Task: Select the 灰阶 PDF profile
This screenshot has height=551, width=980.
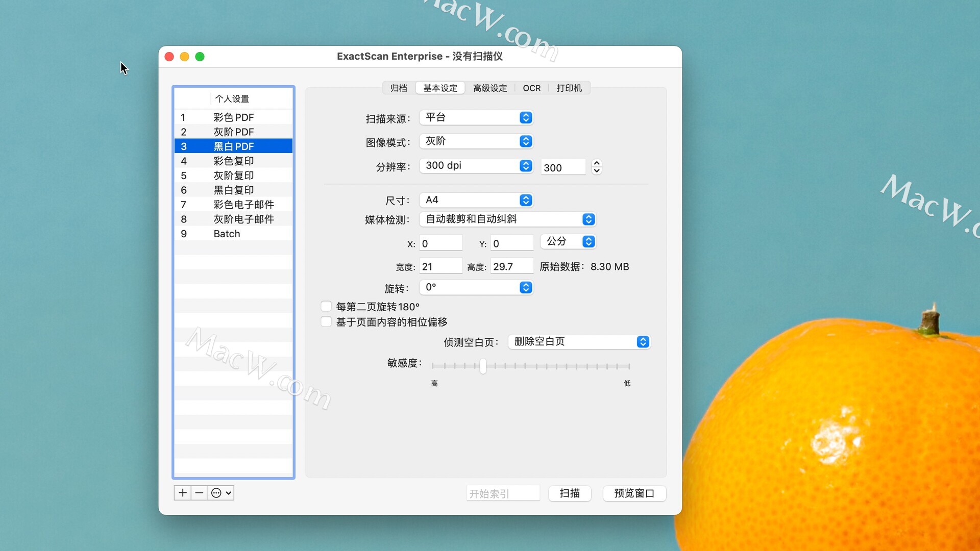Action: tap(234, 132)
